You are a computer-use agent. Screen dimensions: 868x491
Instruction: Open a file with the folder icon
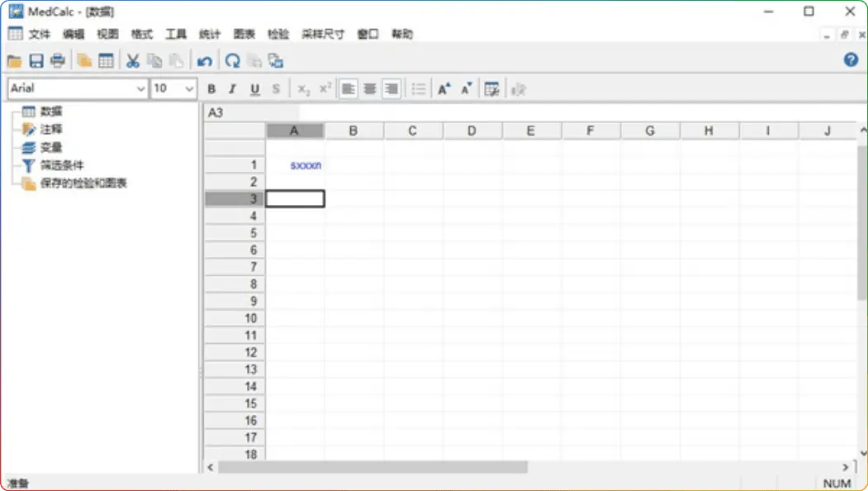(x=14, y=60)
